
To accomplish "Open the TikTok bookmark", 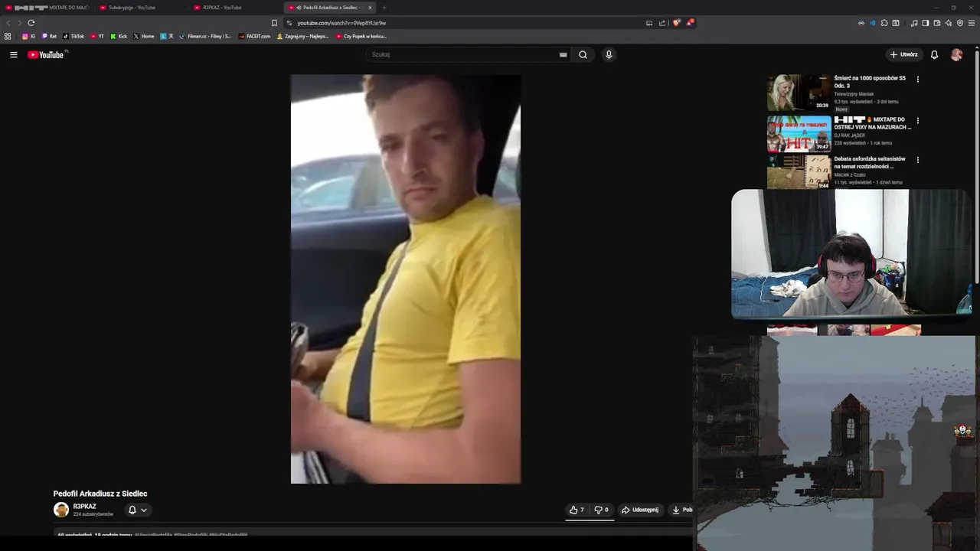I will tap(73, 36).
